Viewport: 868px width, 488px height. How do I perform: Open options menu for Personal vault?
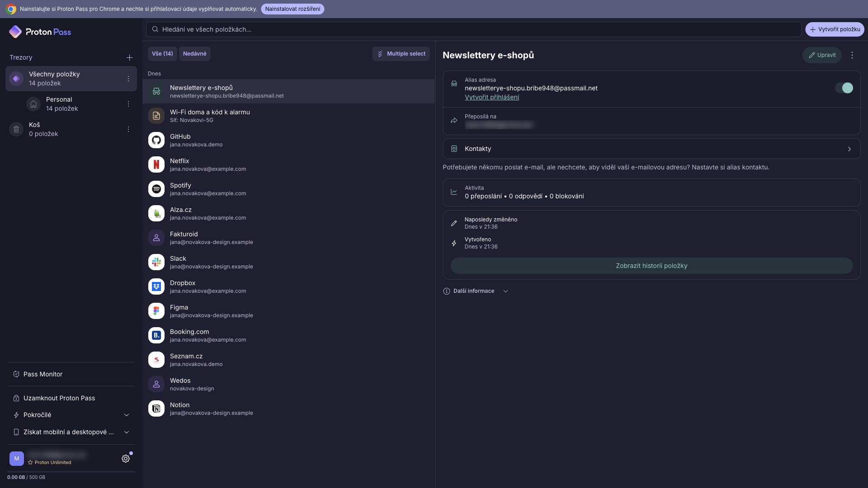click(128, 104)
